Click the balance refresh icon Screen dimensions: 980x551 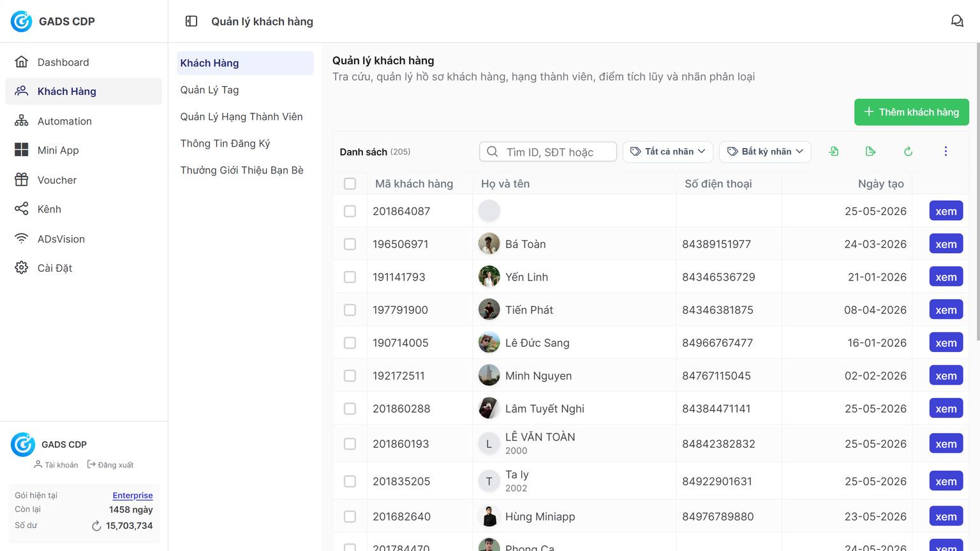96,526
